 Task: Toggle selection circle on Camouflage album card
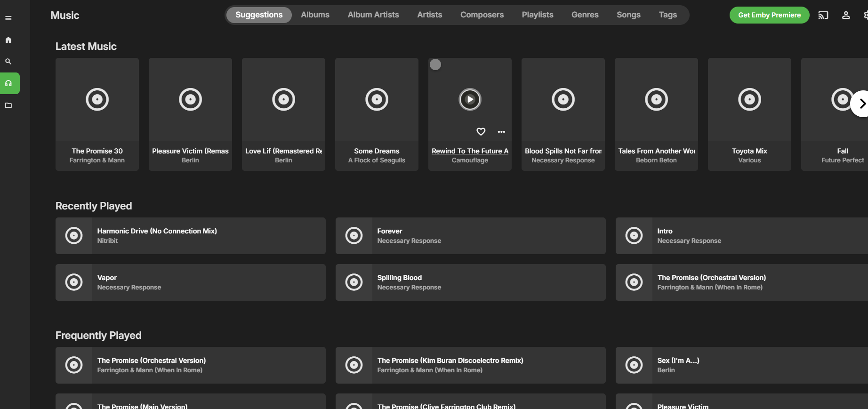tap(435, 64)
